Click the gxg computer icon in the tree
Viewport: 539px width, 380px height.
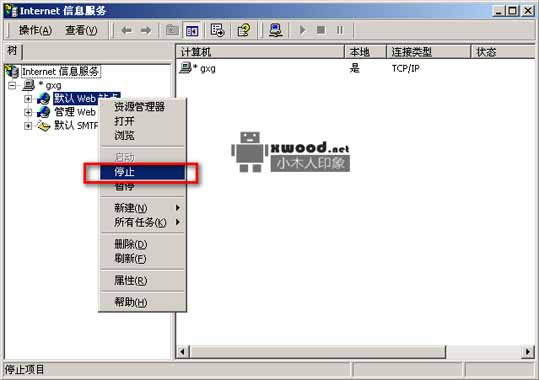[29, 85]
